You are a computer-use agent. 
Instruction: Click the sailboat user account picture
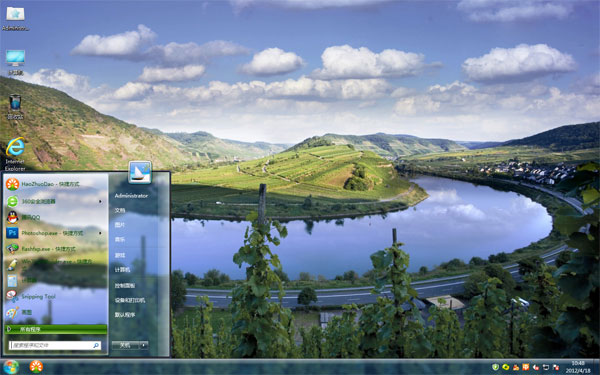pyautogui.click(x=140, y=172)
